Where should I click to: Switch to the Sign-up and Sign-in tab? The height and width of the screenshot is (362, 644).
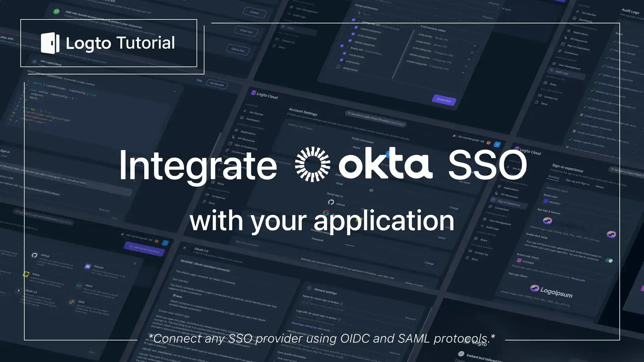pos(577,183)
